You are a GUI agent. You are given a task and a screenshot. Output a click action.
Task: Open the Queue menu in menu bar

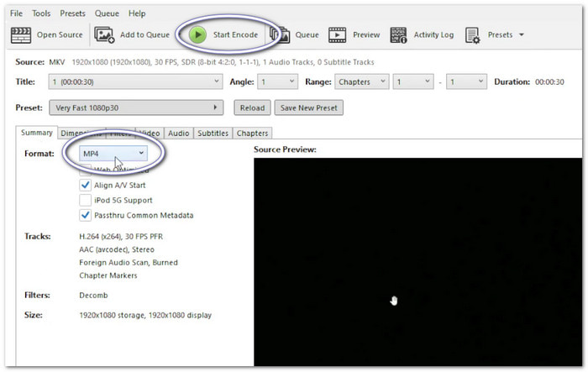point(107,13)
